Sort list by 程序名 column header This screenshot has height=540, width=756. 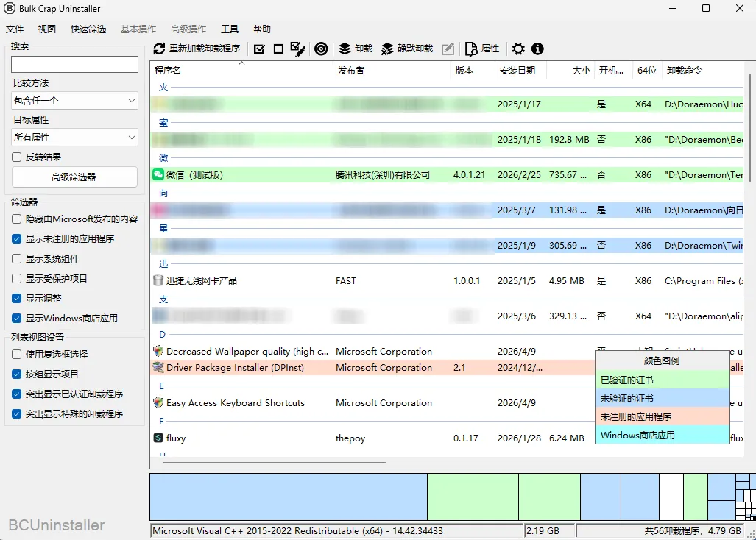(241, 71)
